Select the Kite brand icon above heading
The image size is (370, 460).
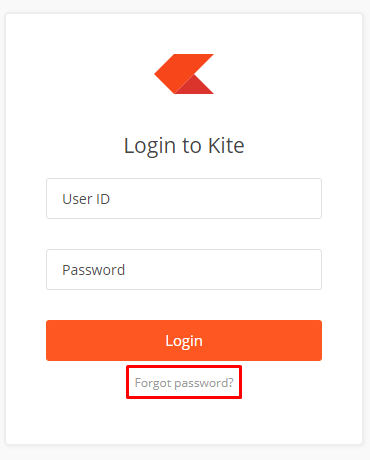point(184,74)
